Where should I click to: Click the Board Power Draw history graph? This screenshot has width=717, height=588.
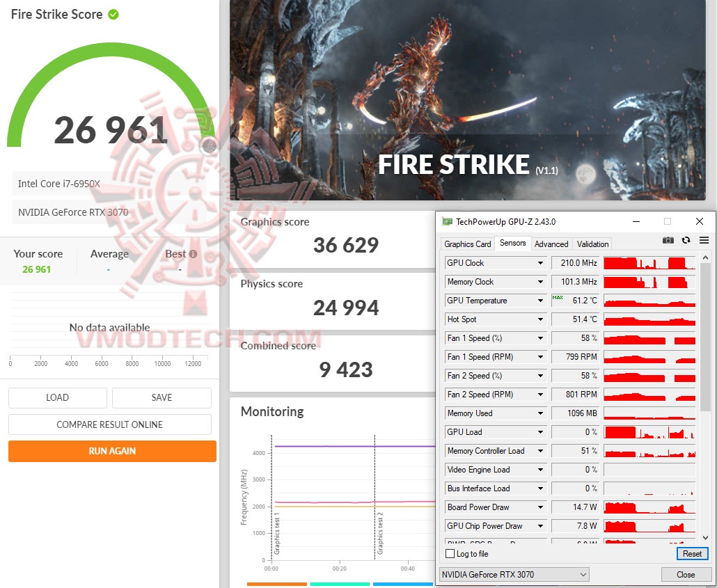(x=649, y=507)
